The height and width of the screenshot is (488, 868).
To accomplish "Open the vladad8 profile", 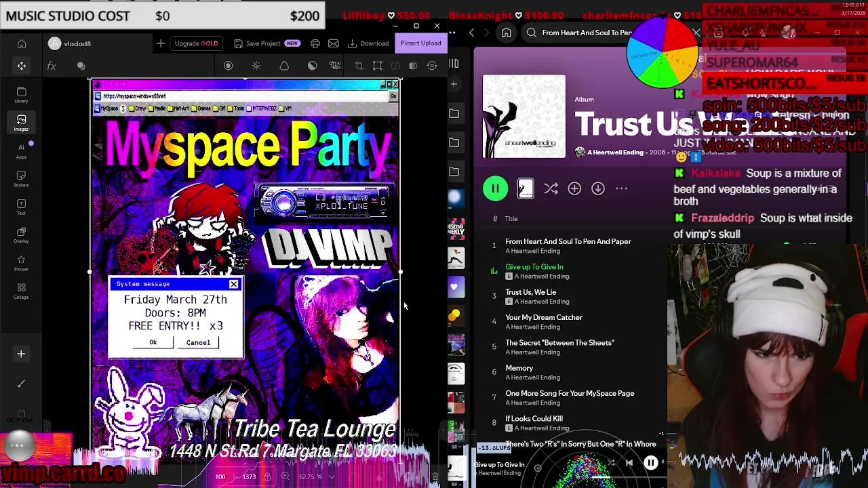I will (70, 44).
